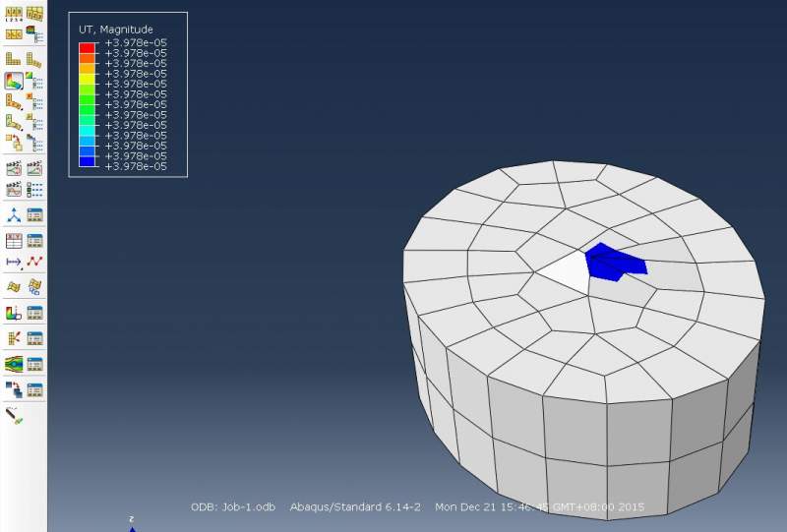The width and height of the screenshot is (787, 532).
Task: Create XY Data with the table icon
Action: pos(14,241)
